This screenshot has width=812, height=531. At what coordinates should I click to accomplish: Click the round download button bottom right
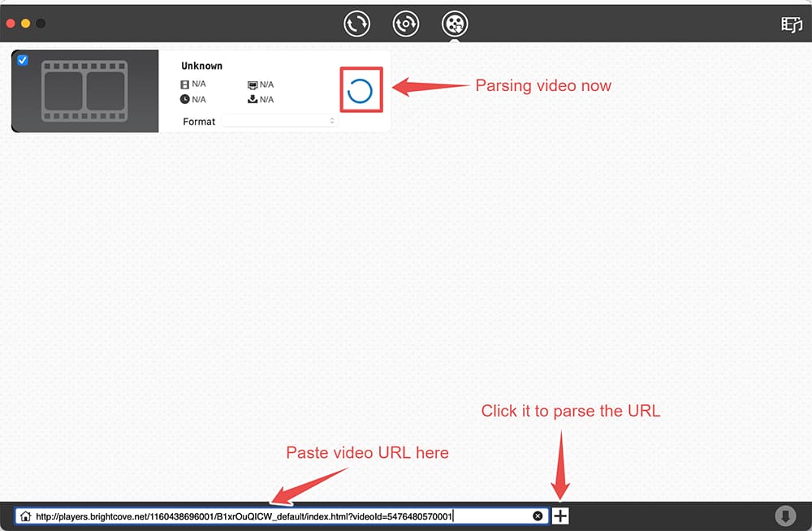point(784,515)
